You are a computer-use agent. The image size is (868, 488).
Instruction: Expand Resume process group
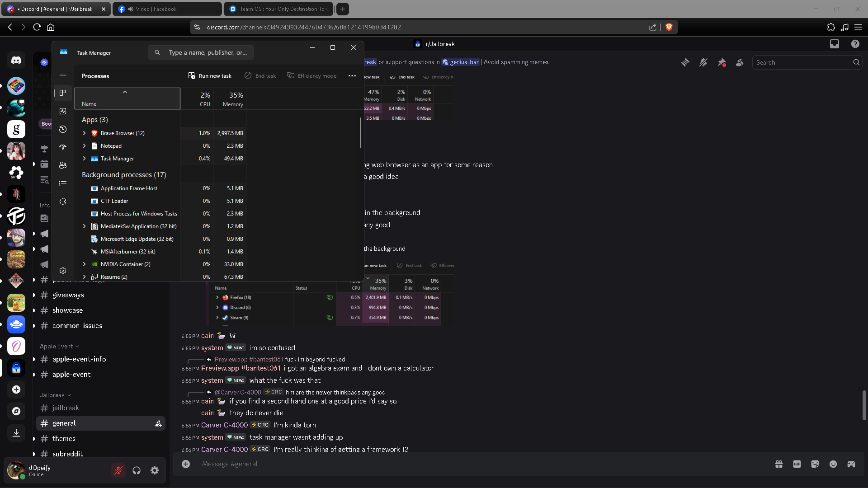(x=84, y=277)
